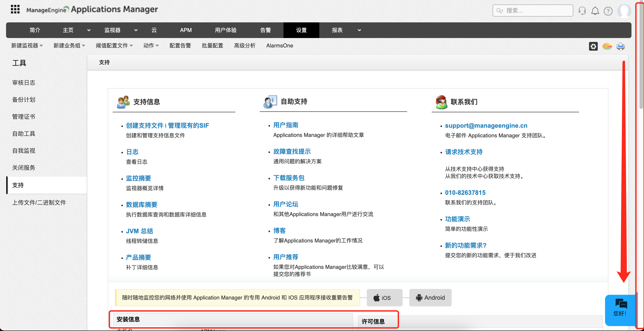Screen dimensions: 644x331
Task: Open 高级分析 submenu item
Action: [x=245, y=46]
